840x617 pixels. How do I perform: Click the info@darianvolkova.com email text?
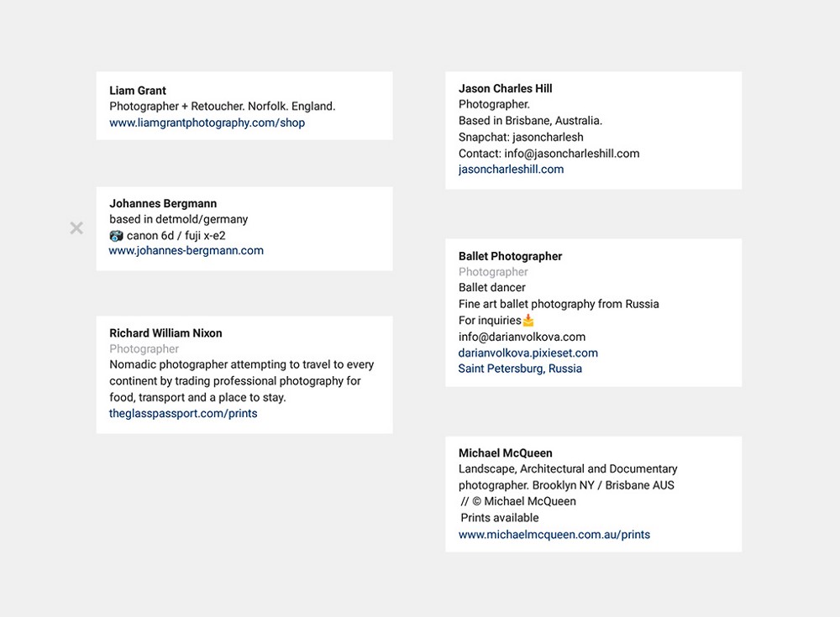522,337
